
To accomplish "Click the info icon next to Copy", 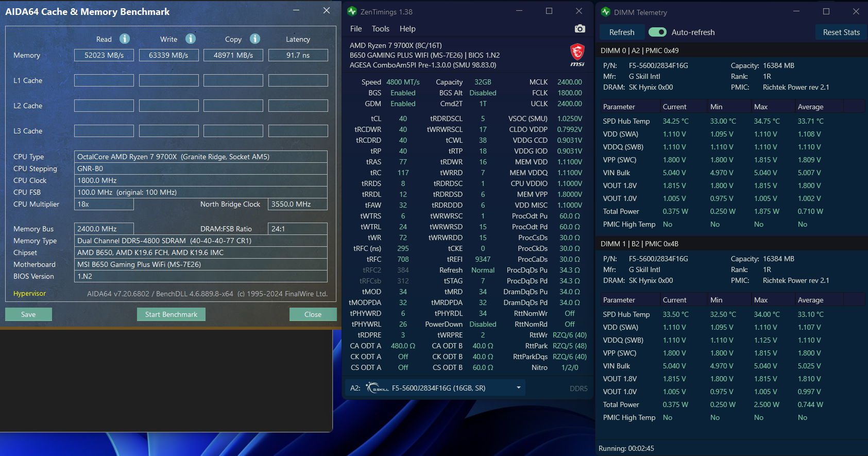I will 255,39.
